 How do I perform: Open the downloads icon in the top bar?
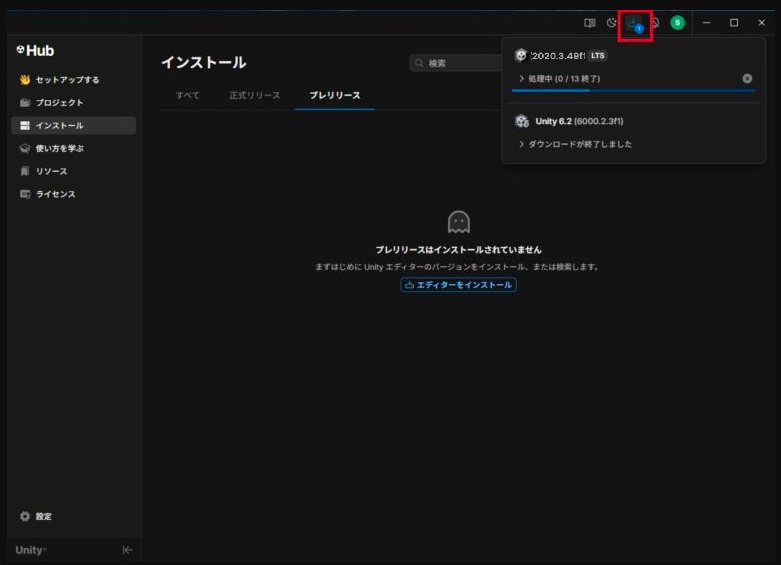pyautogui.click(x=635, y=24)
